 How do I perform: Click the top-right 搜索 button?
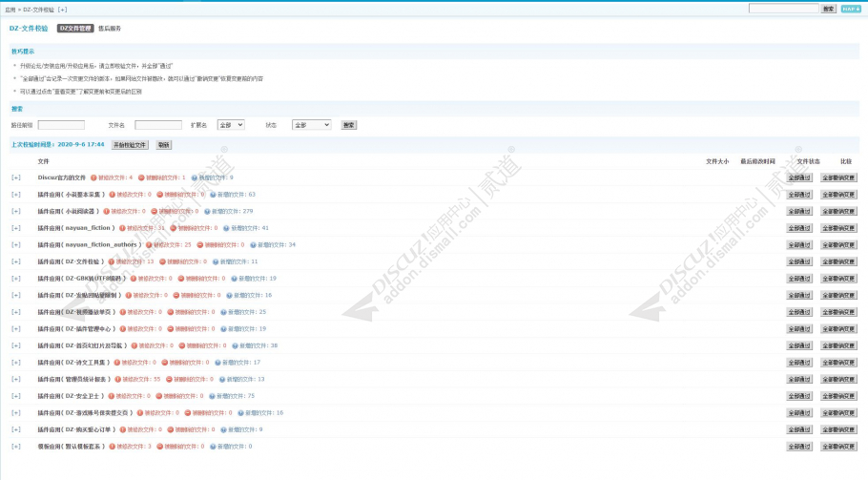(x=828, y=9)
